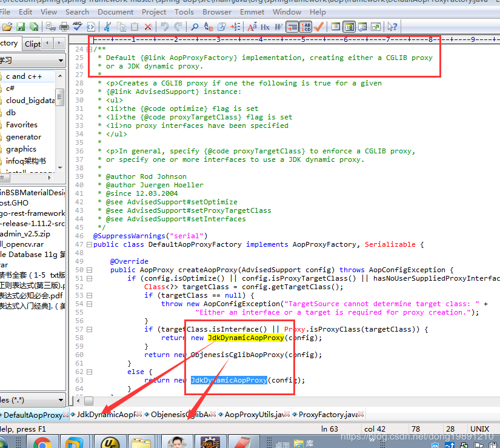Screen dimensions: 500x448
Task: Open Print Preview from toolbar
Action: point(51,27)
